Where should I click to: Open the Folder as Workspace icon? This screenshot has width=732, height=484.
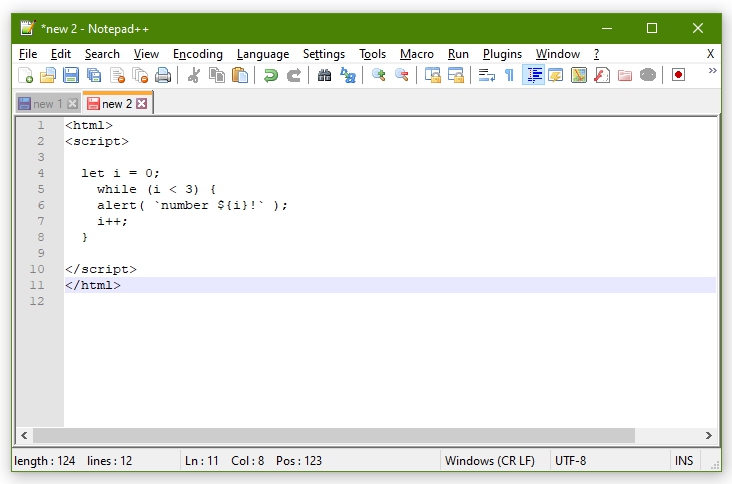(625, 75)
